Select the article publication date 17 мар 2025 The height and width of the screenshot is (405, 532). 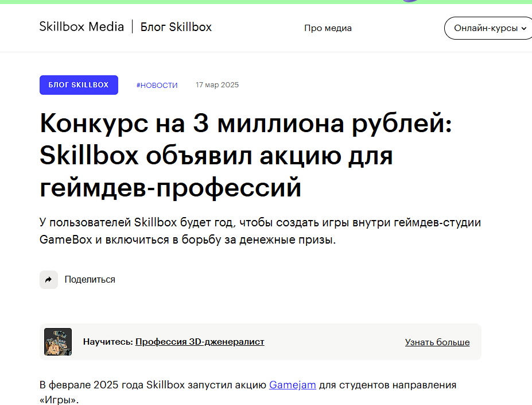(217, 84)
